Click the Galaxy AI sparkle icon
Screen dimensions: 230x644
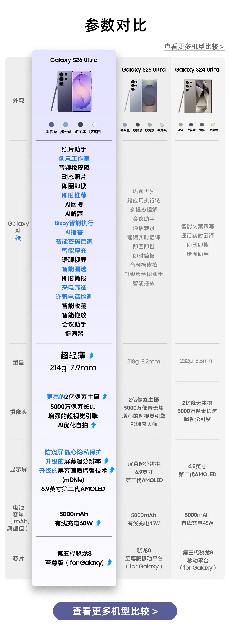pyautogui.click(x=18, y=238)
